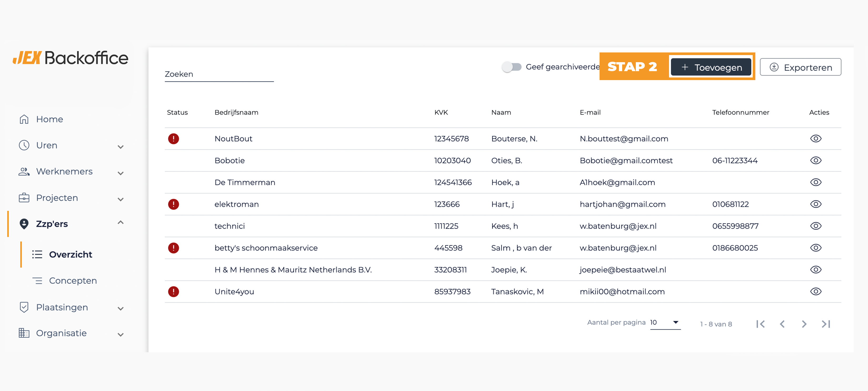Expand the Projecten menu chevron
Screen dimensions: 868x391
coord(121,199)
